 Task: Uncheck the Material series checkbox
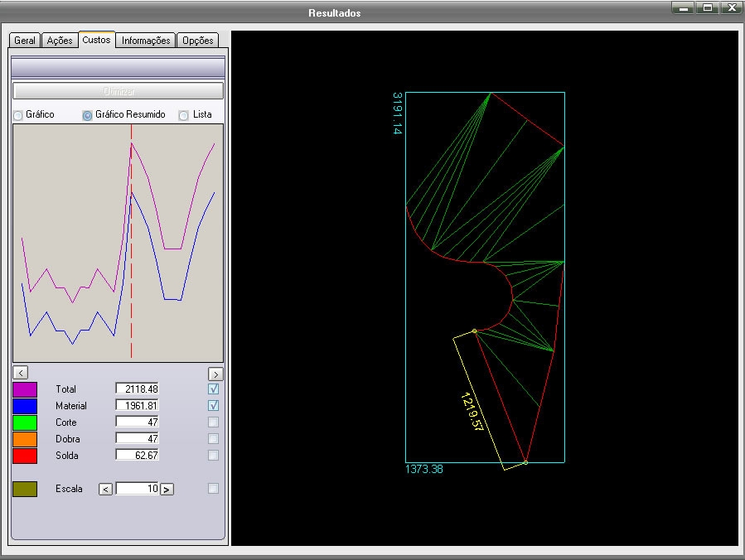[x=213, y=406]
